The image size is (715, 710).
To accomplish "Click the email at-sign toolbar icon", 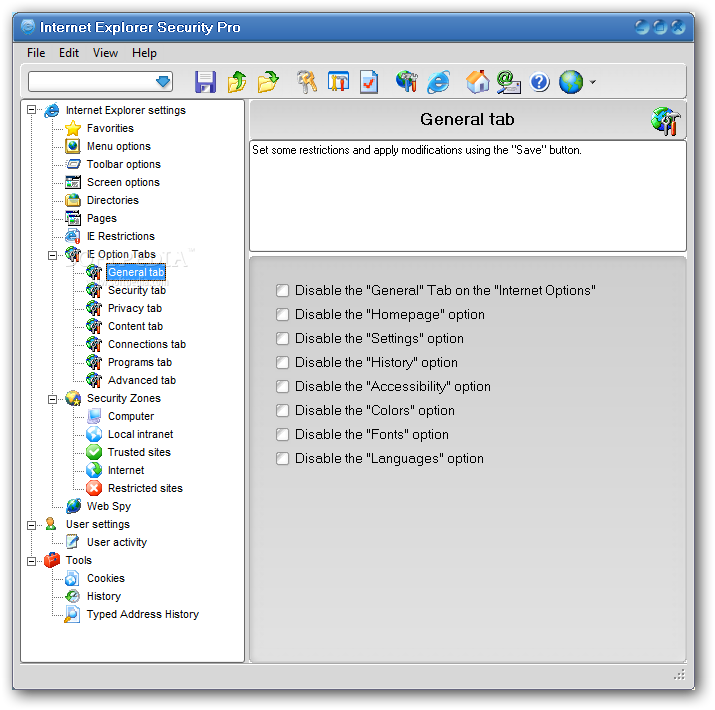I will (x=508, y=83).
